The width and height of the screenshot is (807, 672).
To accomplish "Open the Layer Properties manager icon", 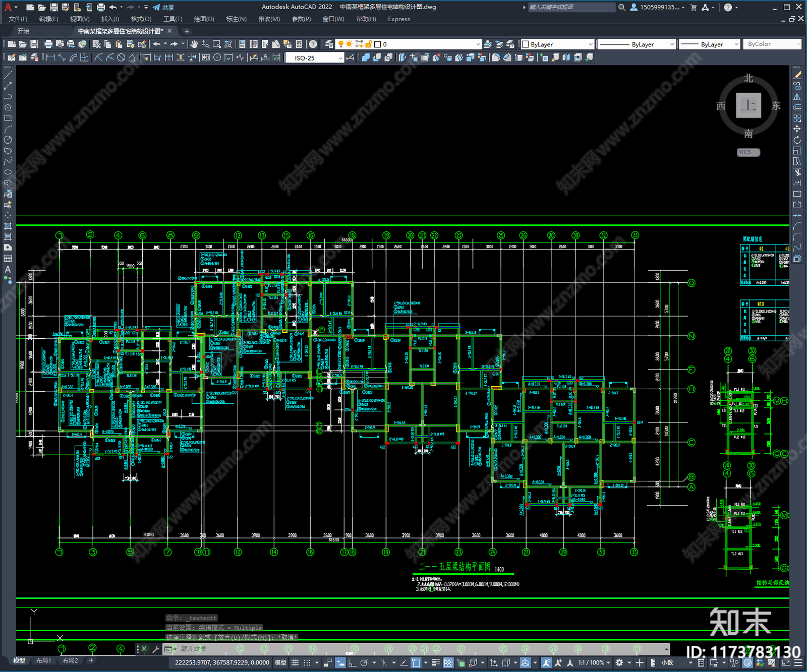I will (329, 44).
